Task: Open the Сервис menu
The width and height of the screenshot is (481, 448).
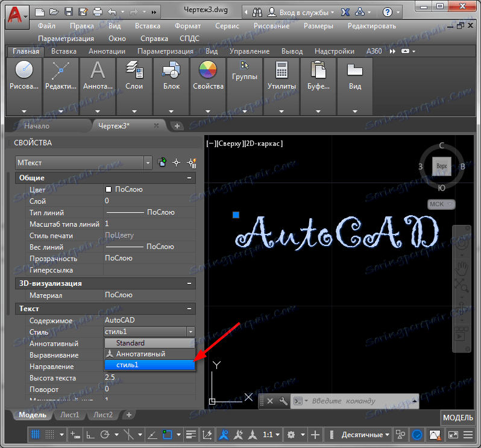Action: (x=227, y=26)
